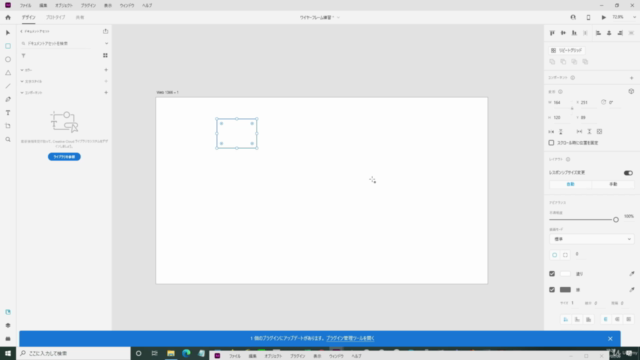Click the border color swatch
Image resolution: width=640 pixels, height=360 pixels.
pyautogui.click(x=565, y=290)
